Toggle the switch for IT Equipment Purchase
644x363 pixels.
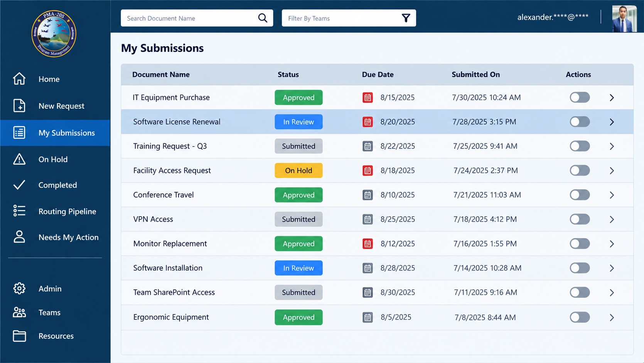tap(580, 97)
